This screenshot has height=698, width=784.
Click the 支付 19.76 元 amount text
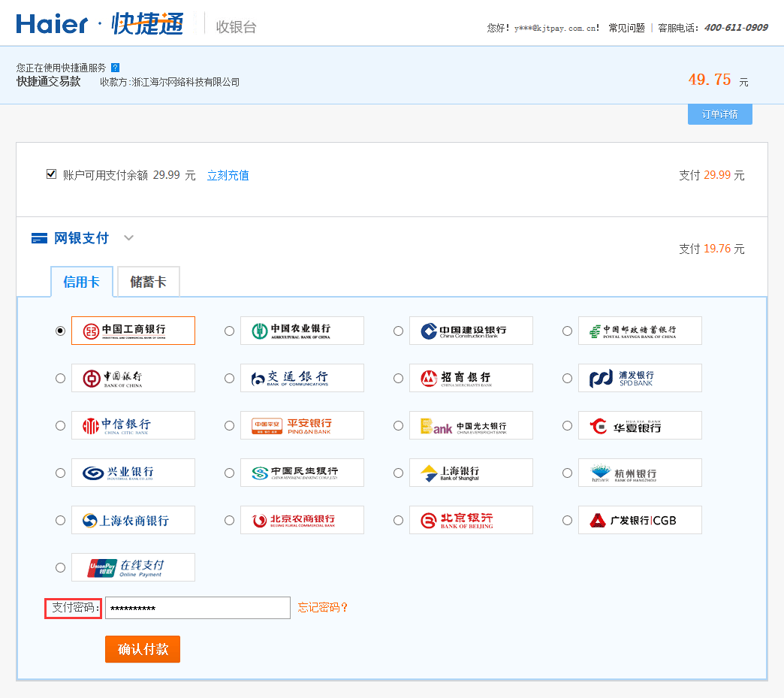click(711, 249)
